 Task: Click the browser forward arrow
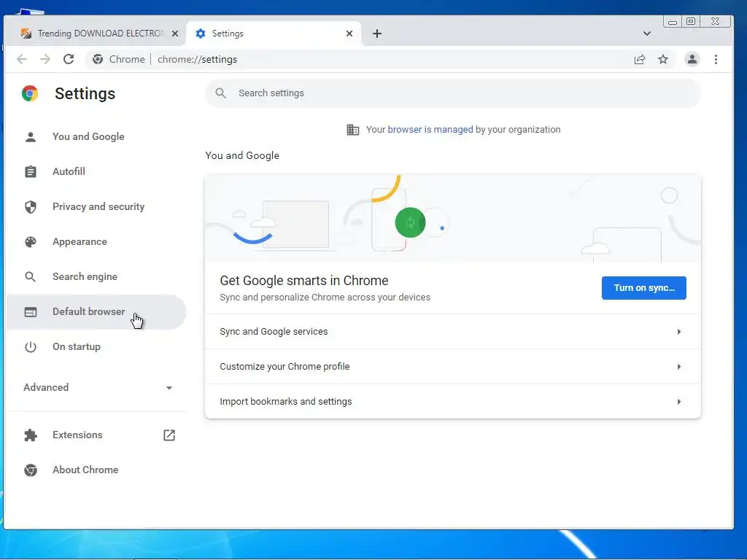click(45, 59)
